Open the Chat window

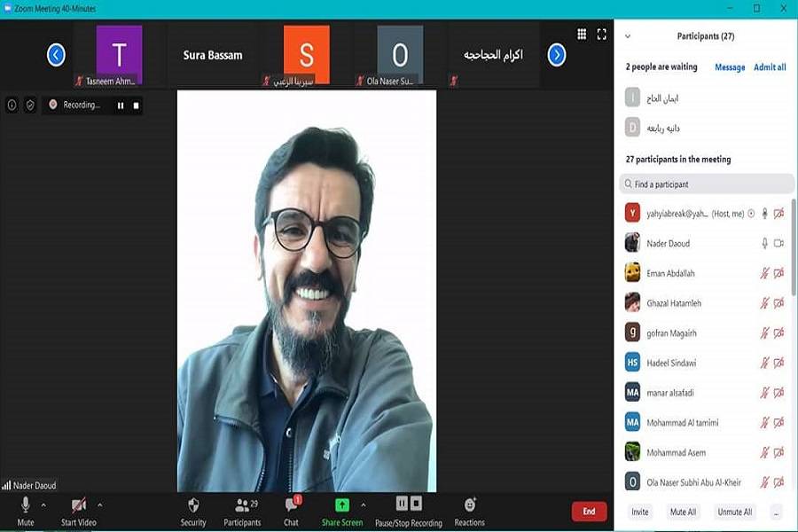(x=292, y=505)
